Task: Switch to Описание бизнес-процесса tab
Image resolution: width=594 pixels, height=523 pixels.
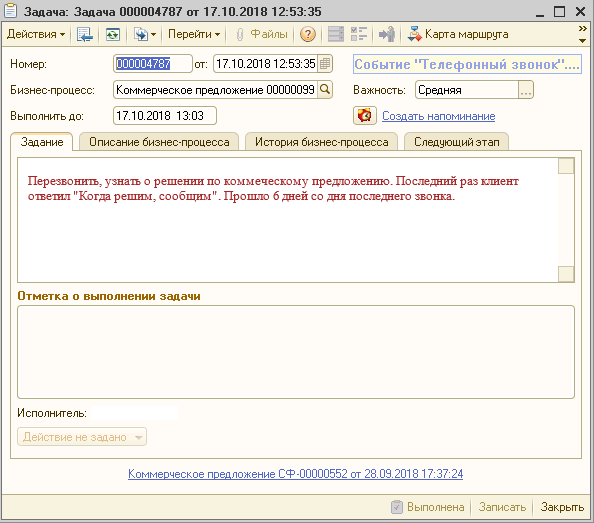Action: click(x=159, y=142)
